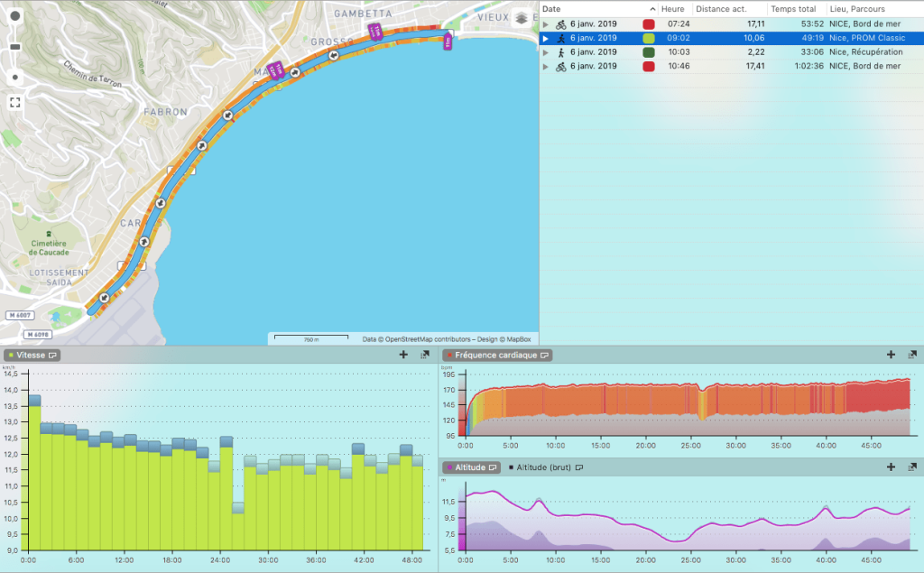Open the OpenStreetMap contributors link
The width and height of the screenshot is (924, 573).
coord(422,339)
